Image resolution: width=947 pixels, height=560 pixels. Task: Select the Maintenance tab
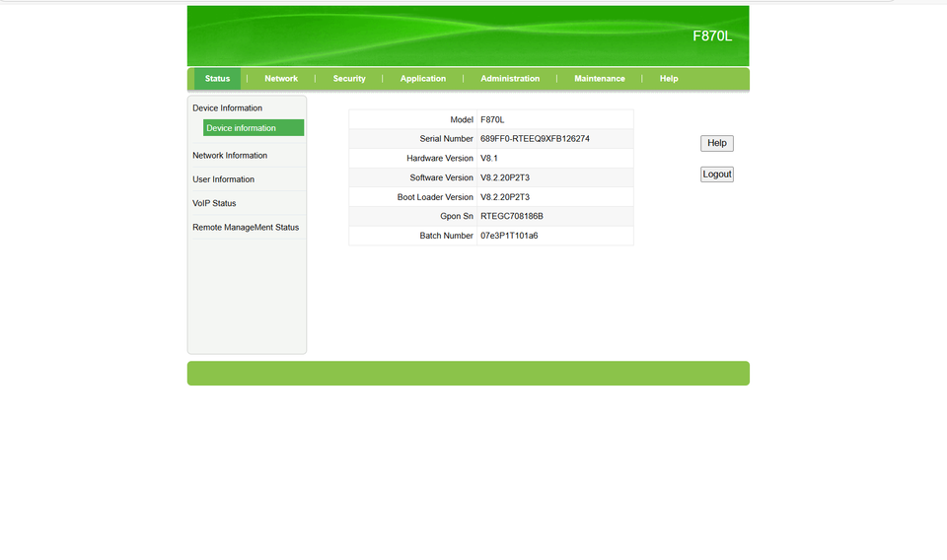click(x=599, y=79)
